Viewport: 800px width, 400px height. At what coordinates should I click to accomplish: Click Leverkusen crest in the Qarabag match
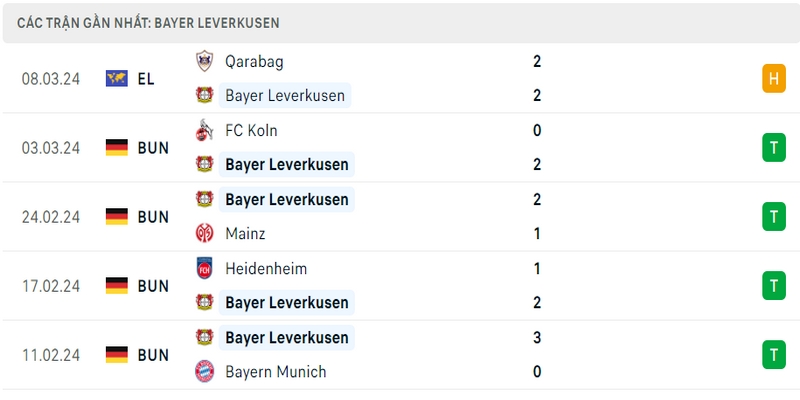205,95
